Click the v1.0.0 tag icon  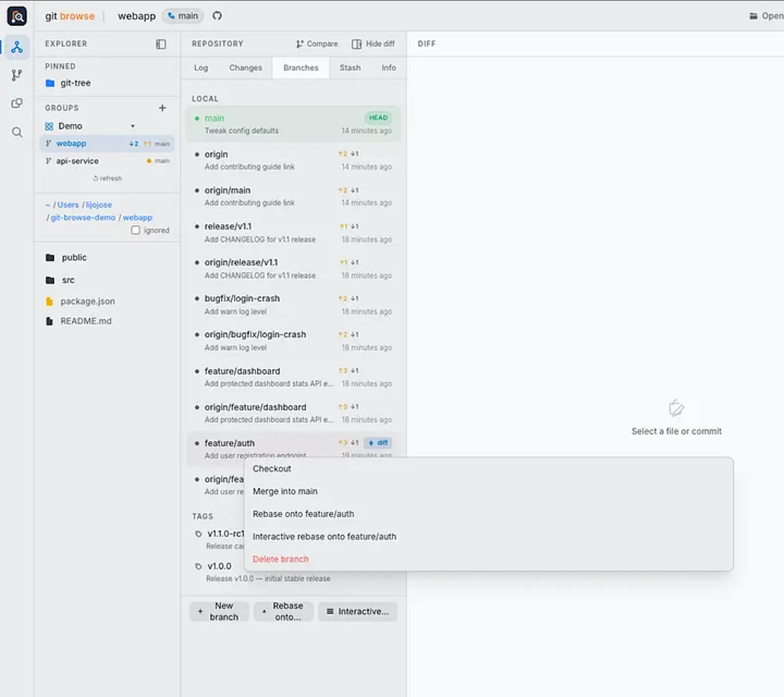point(198,567)
